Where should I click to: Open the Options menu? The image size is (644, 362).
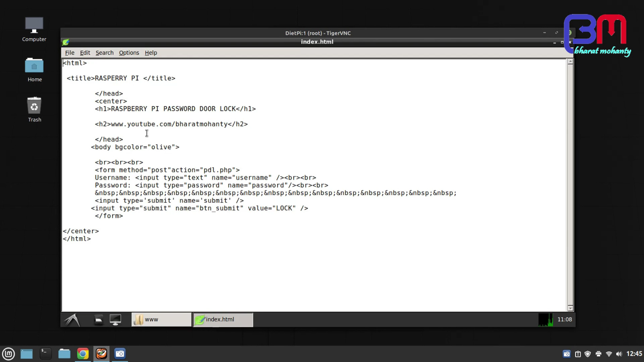(x=129, y=53)
